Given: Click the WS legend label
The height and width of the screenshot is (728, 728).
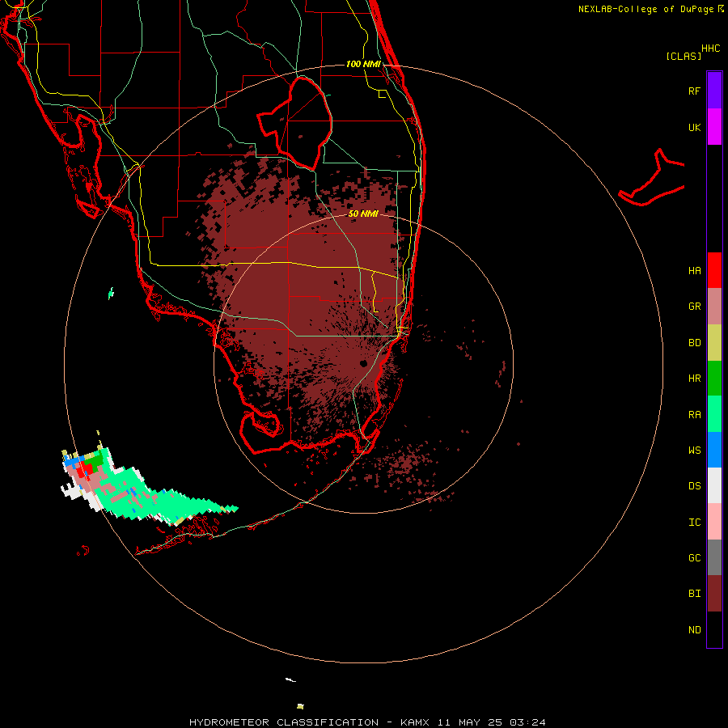Looking at the screenshot, I should (x=694, y=450).
